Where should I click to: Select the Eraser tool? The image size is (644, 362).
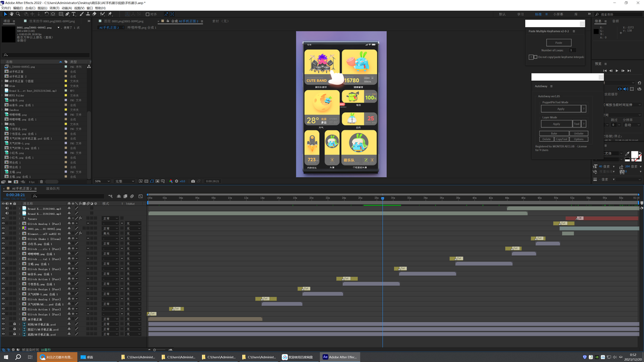(94, 14)
